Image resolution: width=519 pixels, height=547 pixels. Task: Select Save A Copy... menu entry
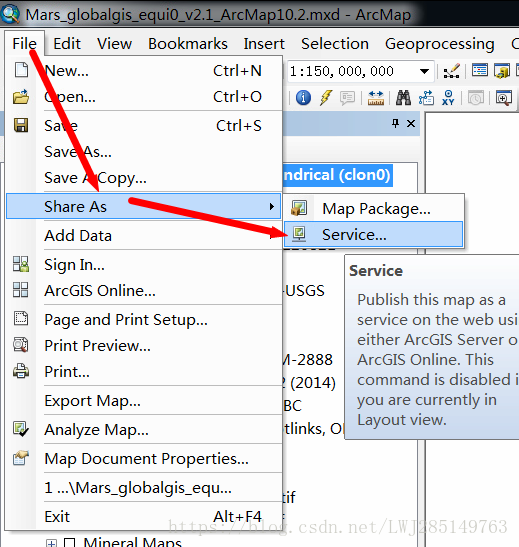pos(144,178)
